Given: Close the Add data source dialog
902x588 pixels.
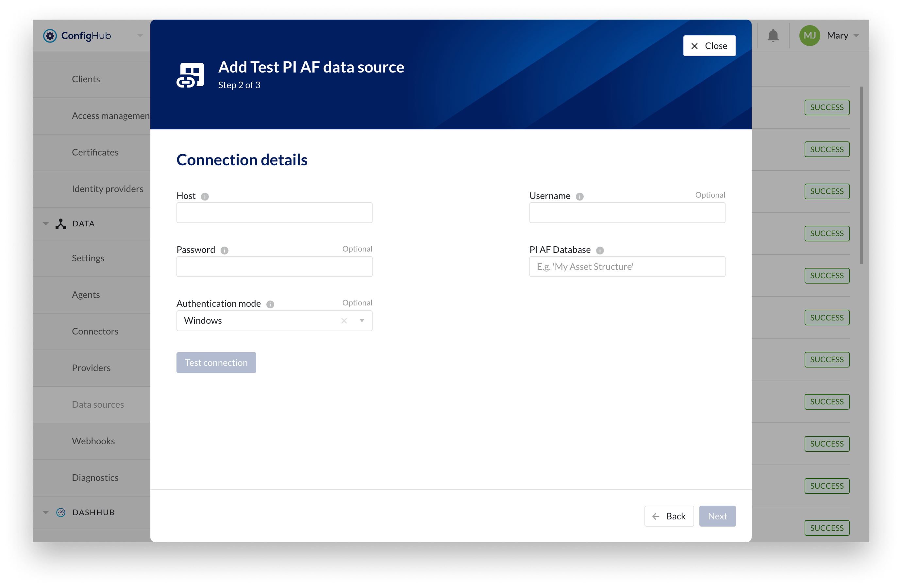Looking at the screenshot, I should [709, 46].
